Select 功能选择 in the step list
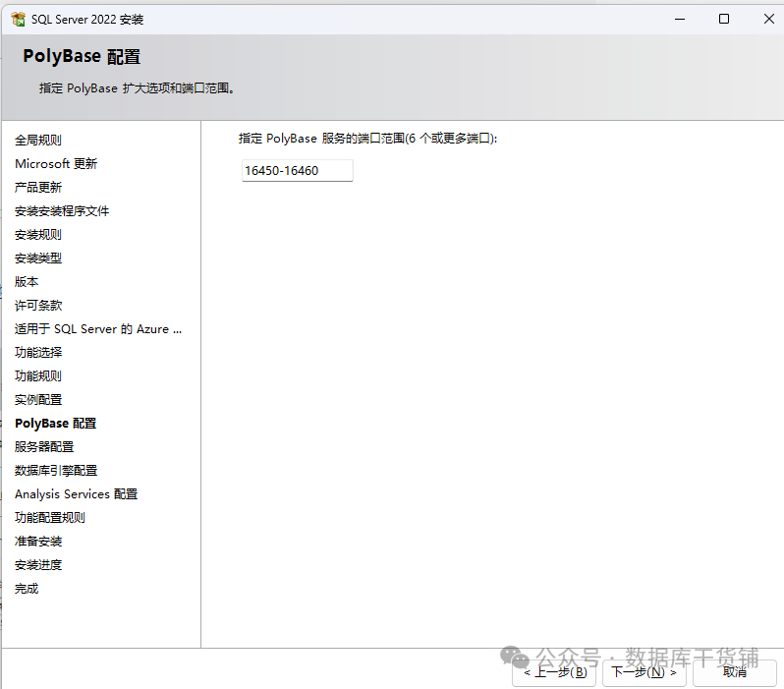Viewport: 784px width, 689px height. pyautogui.click(x=38, y=352)
